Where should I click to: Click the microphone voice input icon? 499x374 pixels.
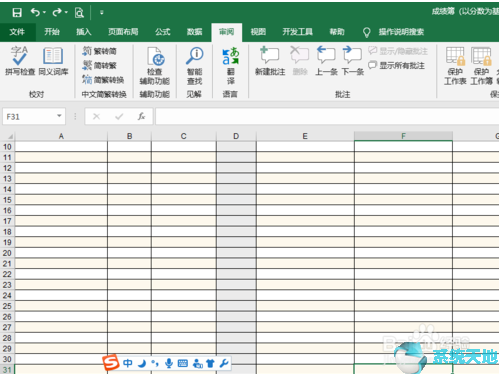(169, 363)
